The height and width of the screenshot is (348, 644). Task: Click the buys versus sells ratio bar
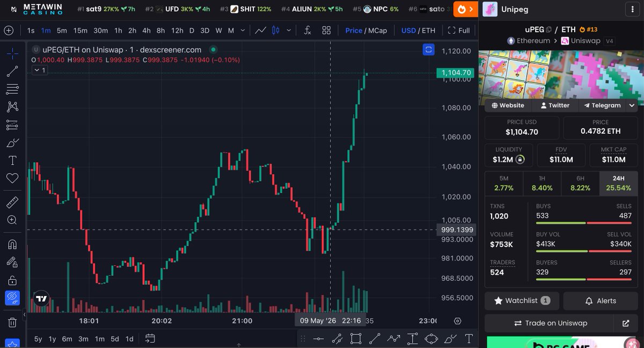coord(584,223)
